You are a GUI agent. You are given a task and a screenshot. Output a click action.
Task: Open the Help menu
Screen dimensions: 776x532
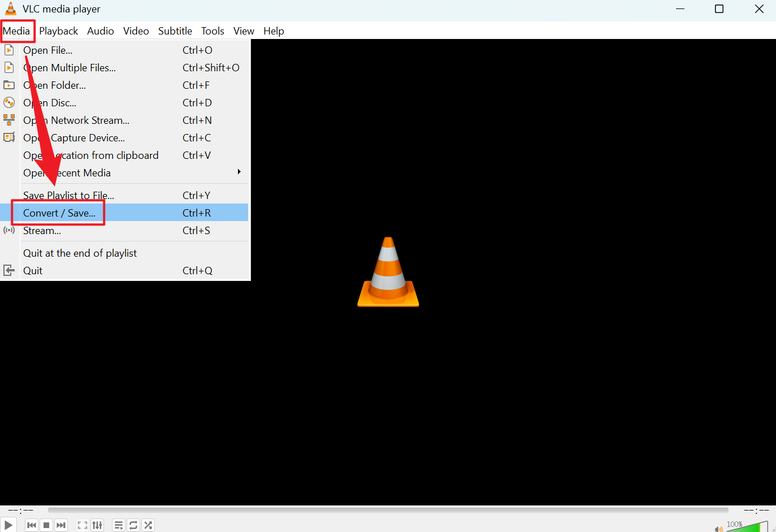274,31
